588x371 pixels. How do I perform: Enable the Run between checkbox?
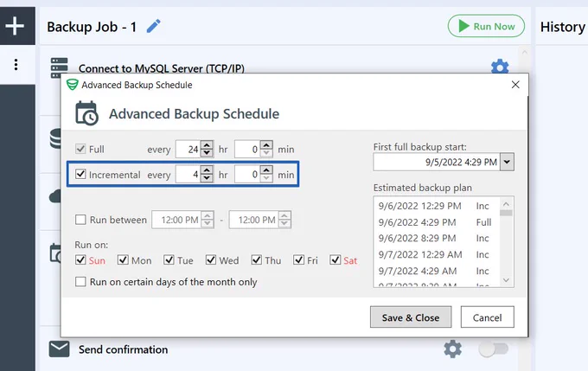click(x=80, y=220)
